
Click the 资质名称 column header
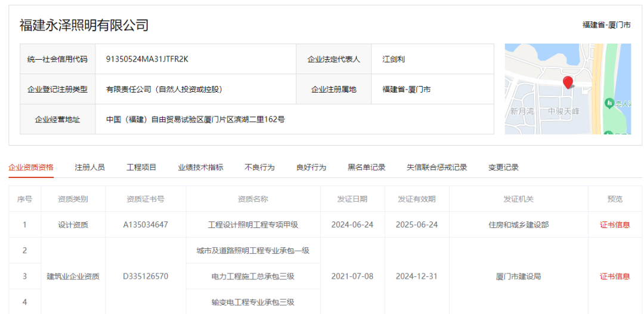(x=253, y=199)
